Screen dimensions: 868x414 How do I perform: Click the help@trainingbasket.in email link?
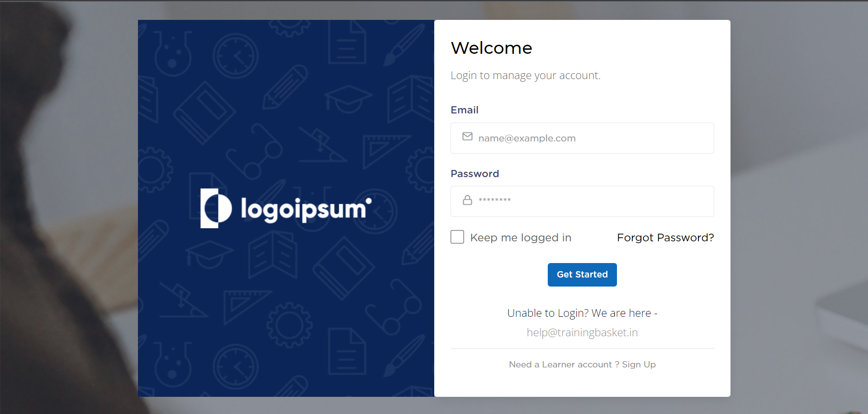click(x=582, y=333)
